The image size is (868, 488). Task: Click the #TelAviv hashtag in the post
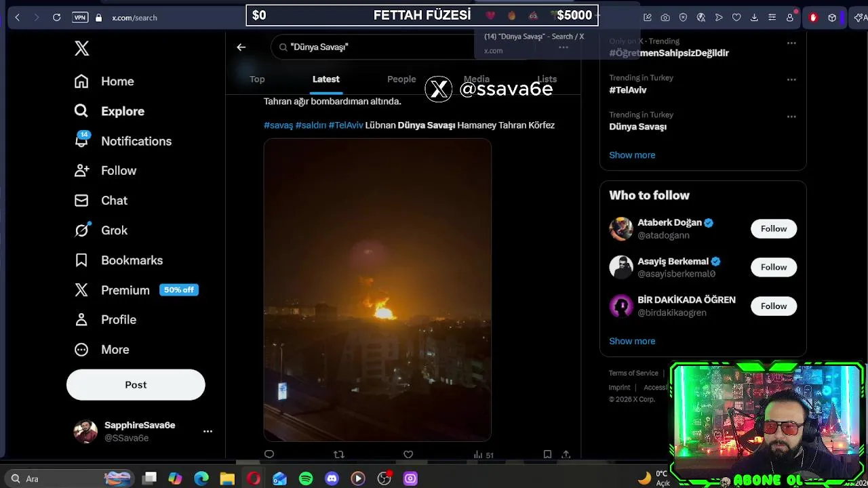click(x=346, y=125)
